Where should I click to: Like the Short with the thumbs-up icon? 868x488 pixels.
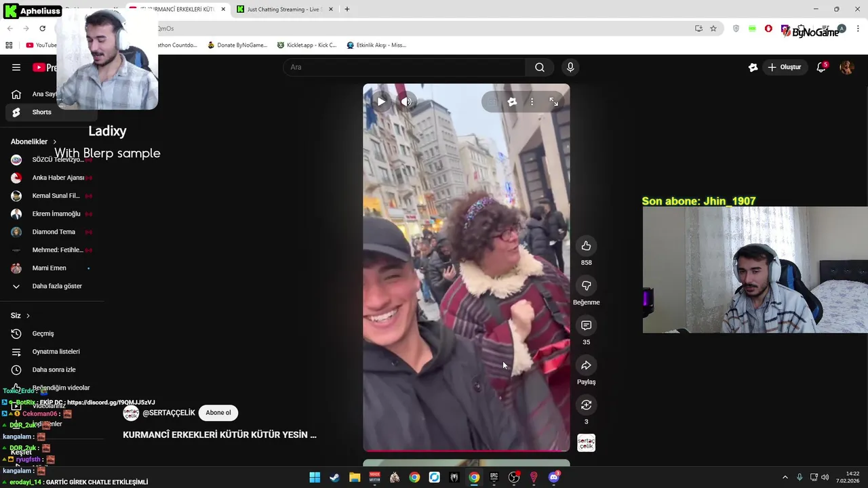586,246
